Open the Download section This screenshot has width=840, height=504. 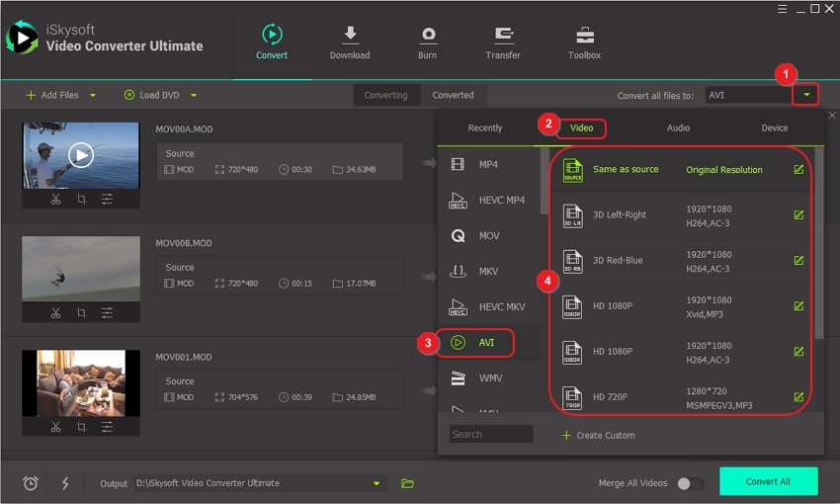(x=350, y=42)
